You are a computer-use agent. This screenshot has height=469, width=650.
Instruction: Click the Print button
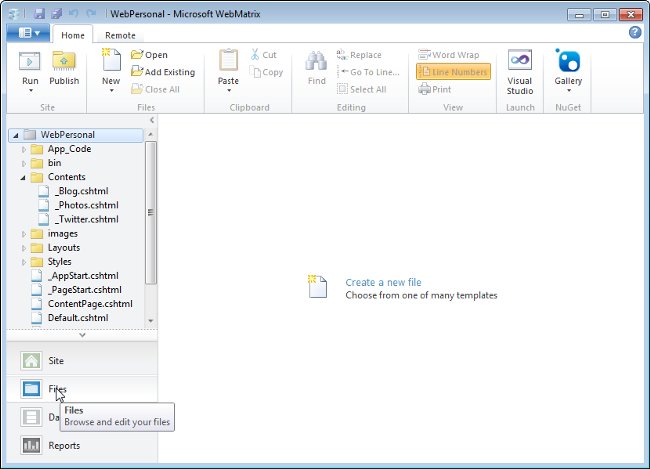pyautogui.click(x=434, y=89)
